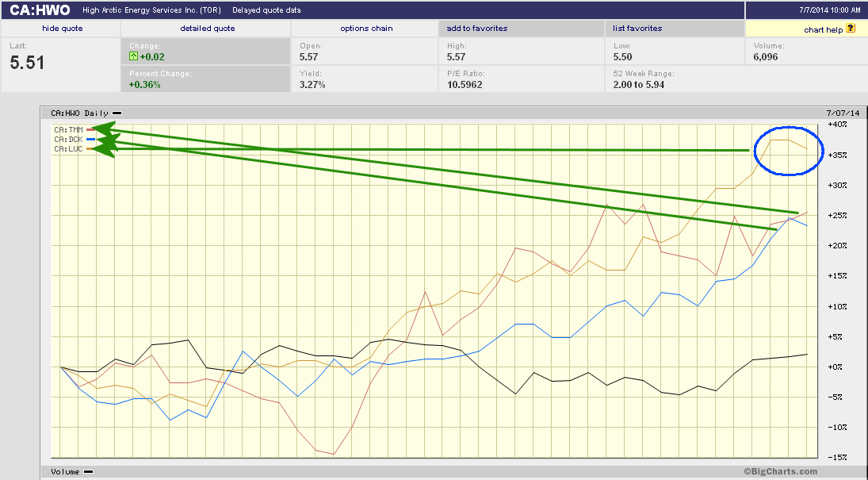868x480 pixels.
Task: Click the last price 5.51
Action: (27, 63)
